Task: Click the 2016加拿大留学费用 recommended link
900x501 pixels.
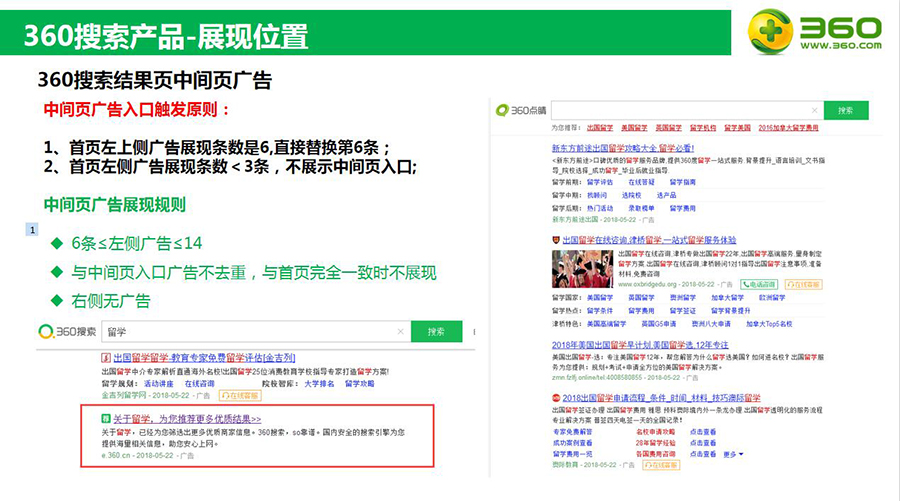Action: point(788,129)
